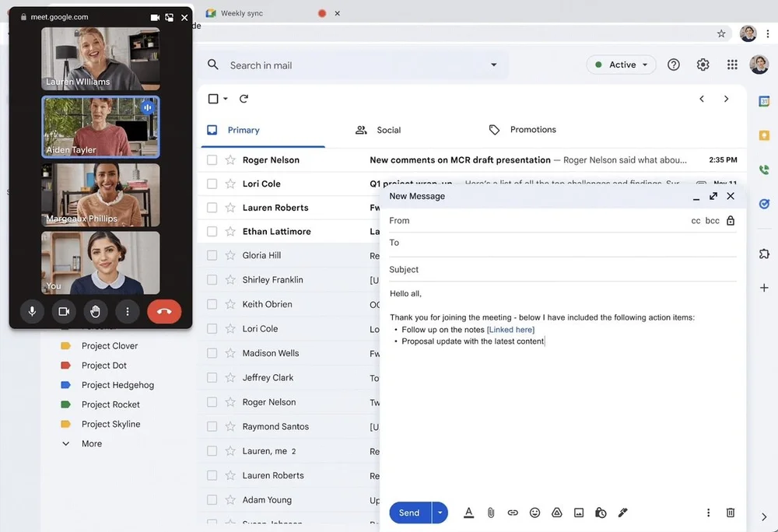Turn off the camera in Meet
Screen dimensions: 778x532
[63, 311]
